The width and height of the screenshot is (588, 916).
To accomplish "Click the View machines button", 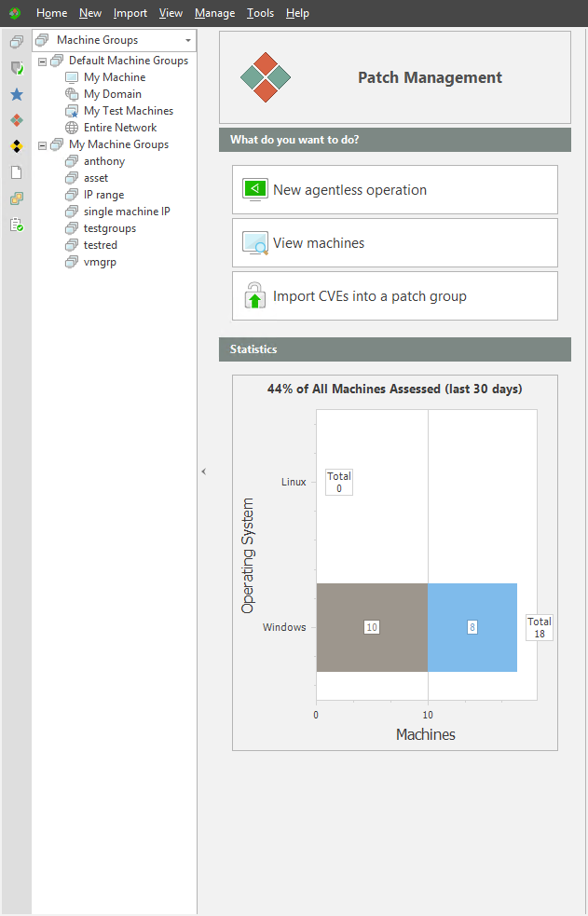I will (x=394, y=243).
